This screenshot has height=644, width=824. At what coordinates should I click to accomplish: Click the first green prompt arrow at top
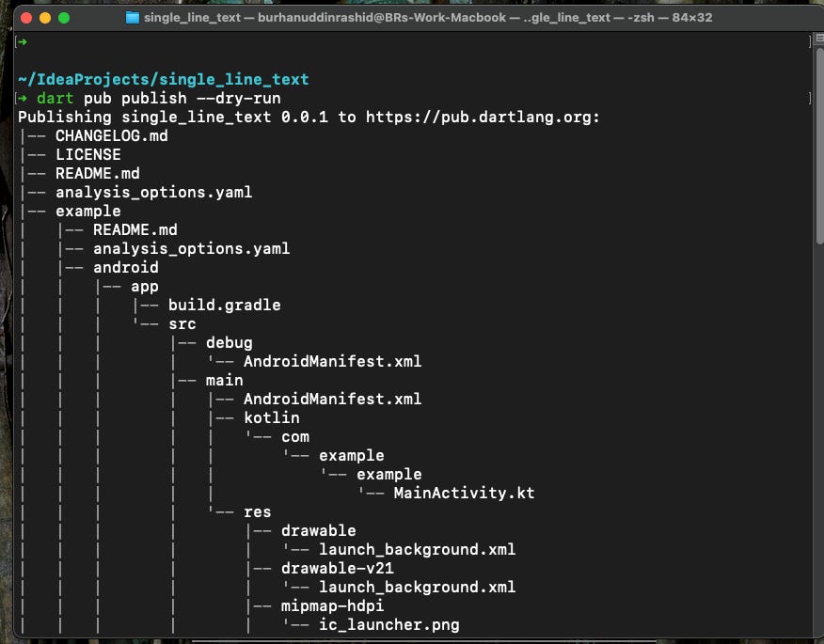(x=22, y=41)
